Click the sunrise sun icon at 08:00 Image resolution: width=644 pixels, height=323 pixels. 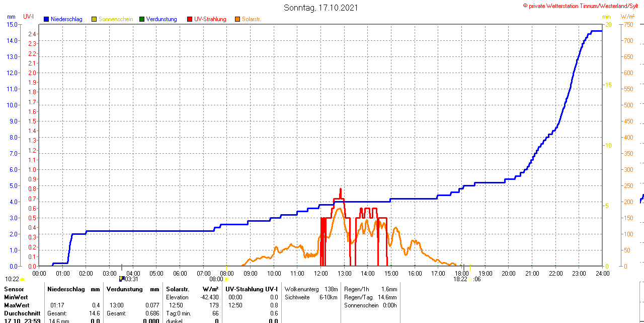(227, 279)
